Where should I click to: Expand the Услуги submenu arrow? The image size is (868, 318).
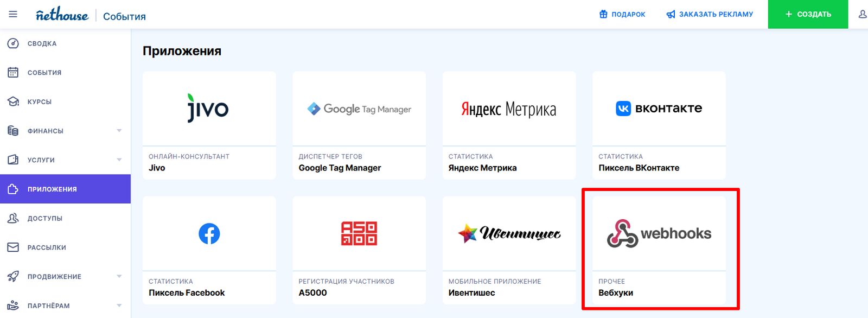tap(119, 160)
